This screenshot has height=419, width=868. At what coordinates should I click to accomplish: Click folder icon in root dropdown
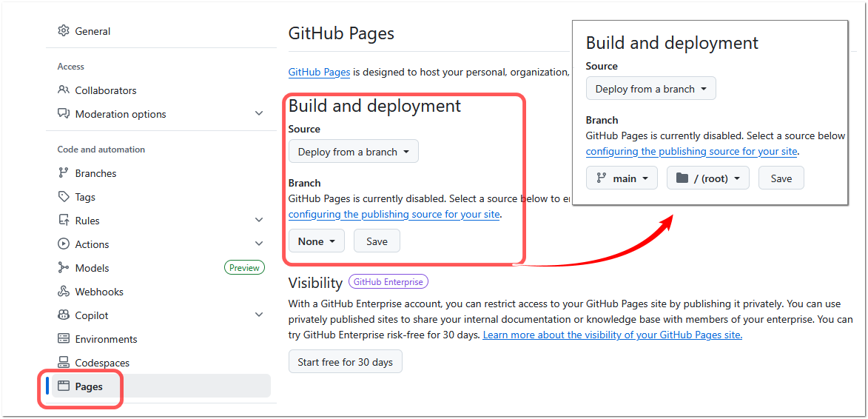682,178
